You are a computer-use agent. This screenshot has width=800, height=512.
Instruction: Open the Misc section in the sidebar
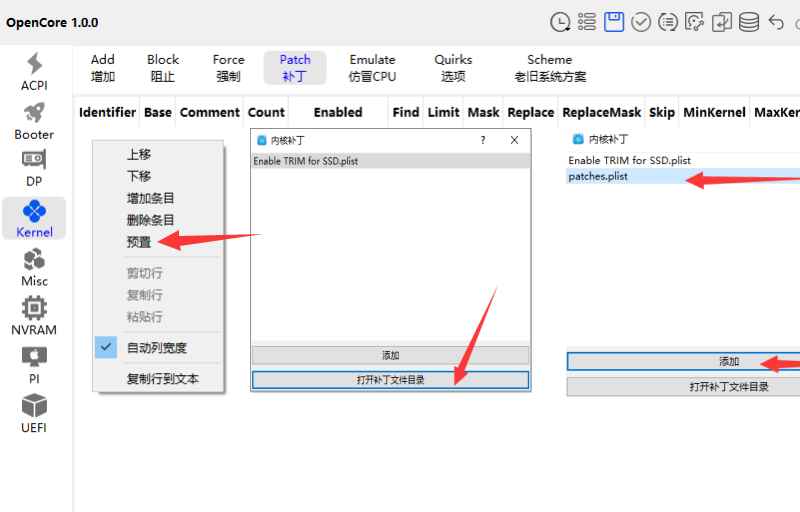click(x=34, y=267)
